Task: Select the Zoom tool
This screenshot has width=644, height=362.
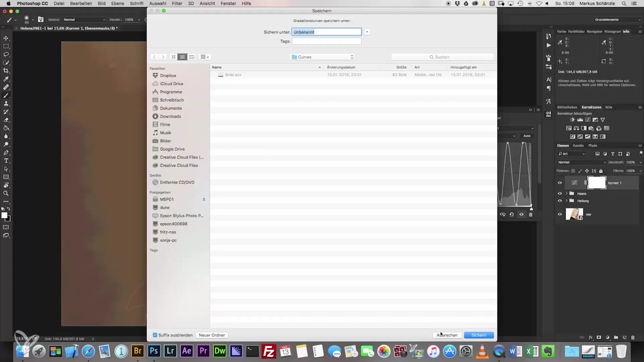Action: [6, 193]
